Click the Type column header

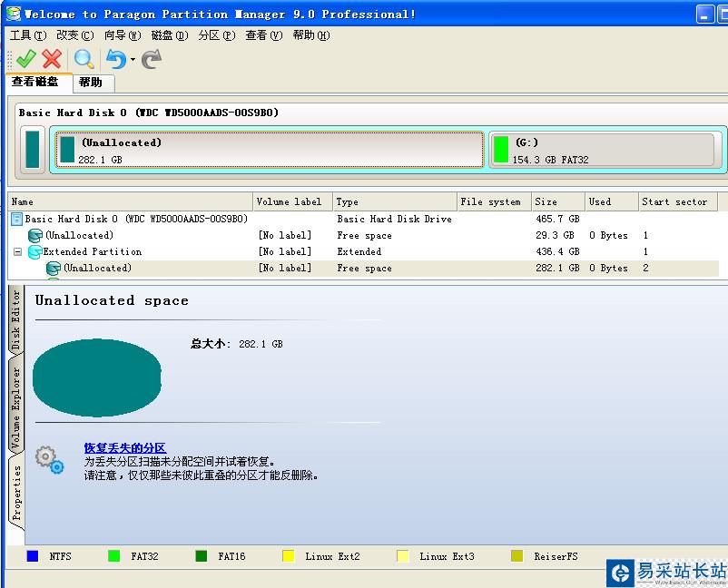pyautogui.click(x=395, y=201)
